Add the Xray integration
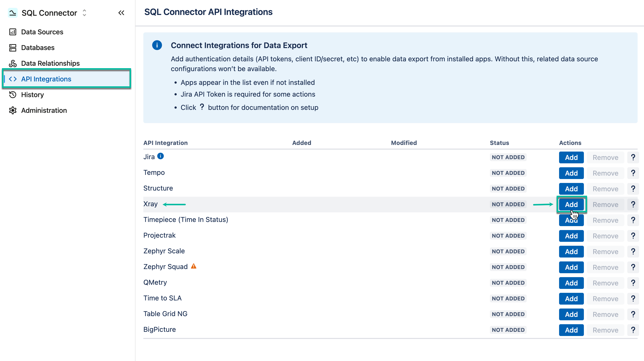The width and height of the screenshot is (644, 361). (571, 204)
